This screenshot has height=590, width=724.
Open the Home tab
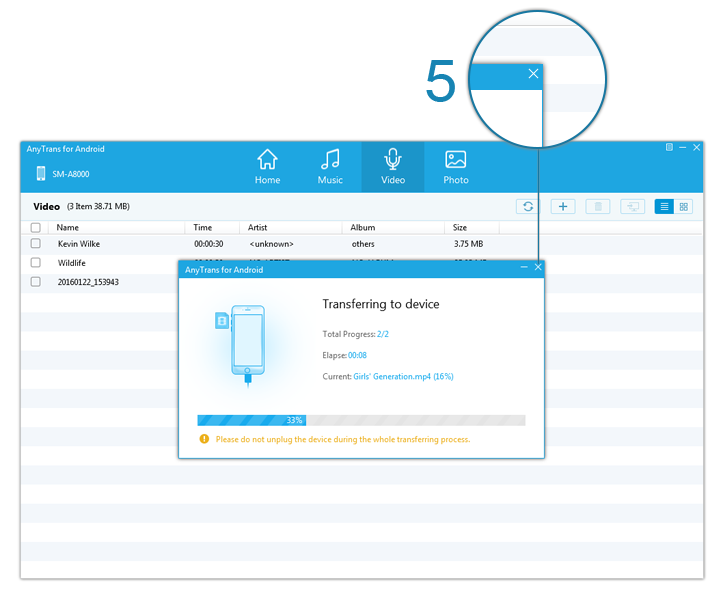[x=267, y=167]
